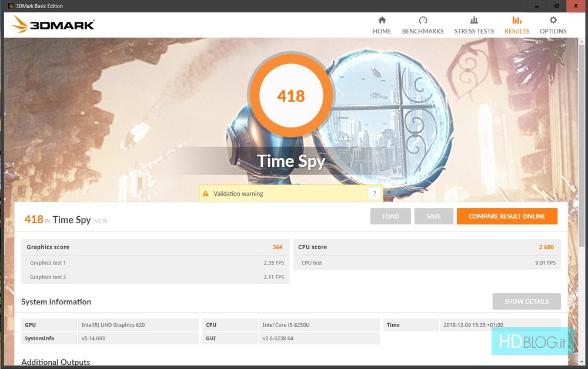The image size is (588, 369).
Task: Maximize the 3DMark window
Action: 556,6
